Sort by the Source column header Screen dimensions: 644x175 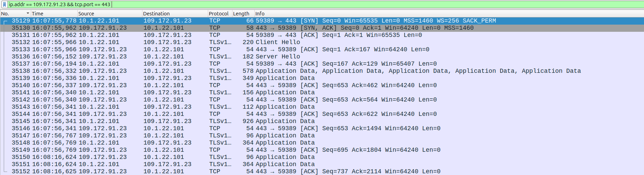tap(110, 14)
